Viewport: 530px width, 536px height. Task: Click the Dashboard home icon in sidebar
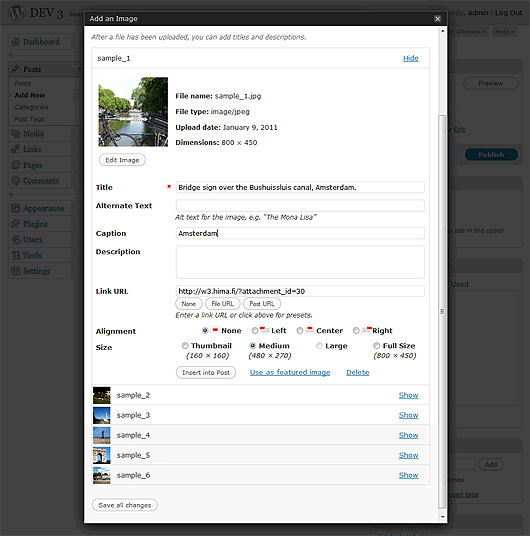(16, 42)
